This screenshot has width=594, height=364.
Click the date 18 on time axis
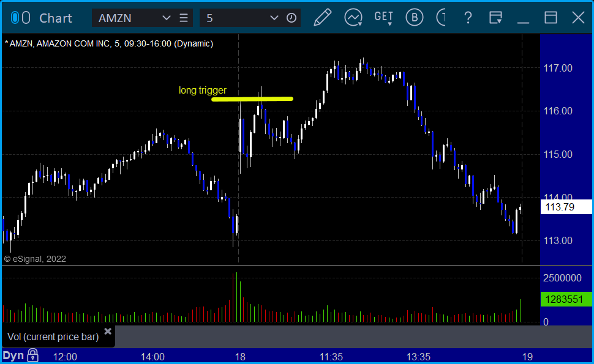tap(240, 357)
